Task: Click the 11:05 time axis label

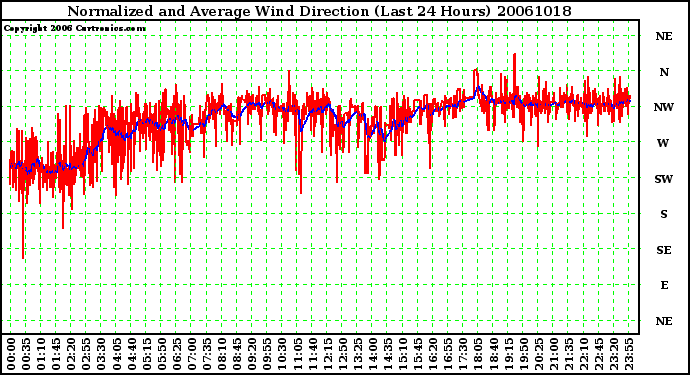Action: click(297, 354)
